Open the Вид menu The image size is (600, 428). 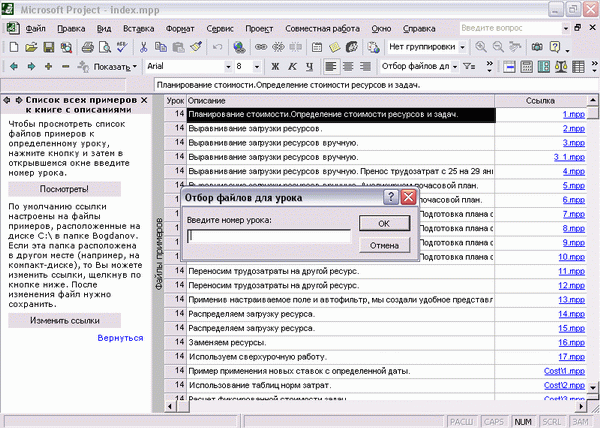(x=104, y=29)
